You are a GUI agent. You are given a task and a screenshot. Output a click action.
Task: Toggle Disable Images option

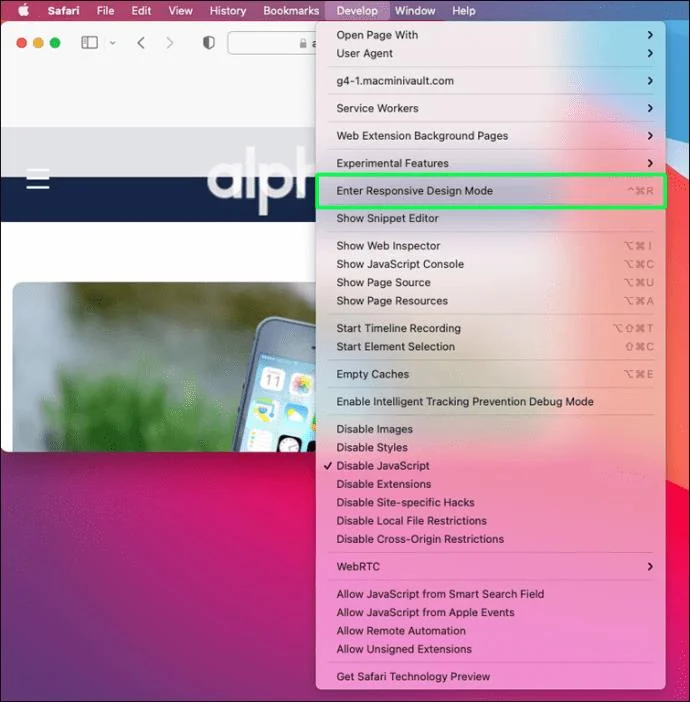pos(490,429)
